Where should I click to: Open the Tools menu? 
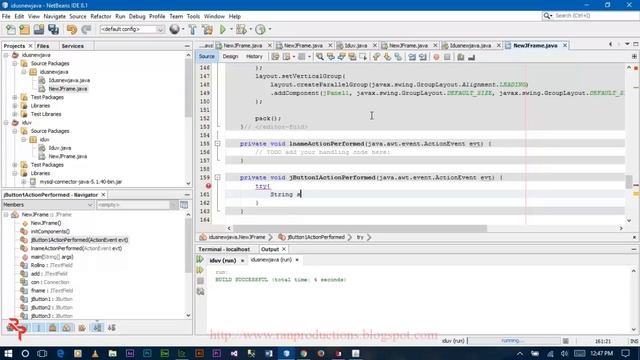[193, 16]
